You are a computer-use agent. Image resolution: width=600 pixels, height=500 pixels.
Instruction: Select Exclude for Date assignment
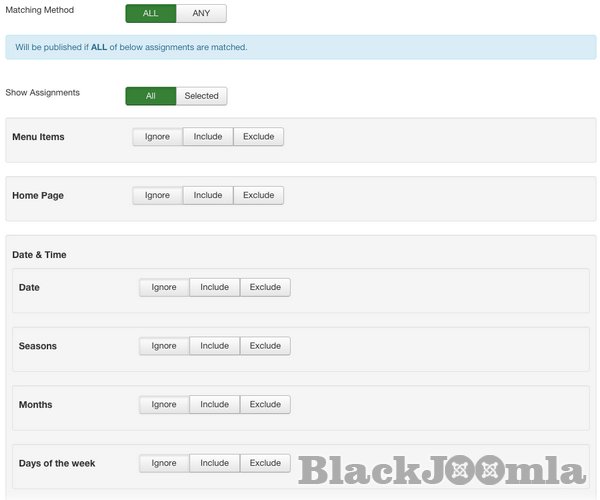(265, 287)
